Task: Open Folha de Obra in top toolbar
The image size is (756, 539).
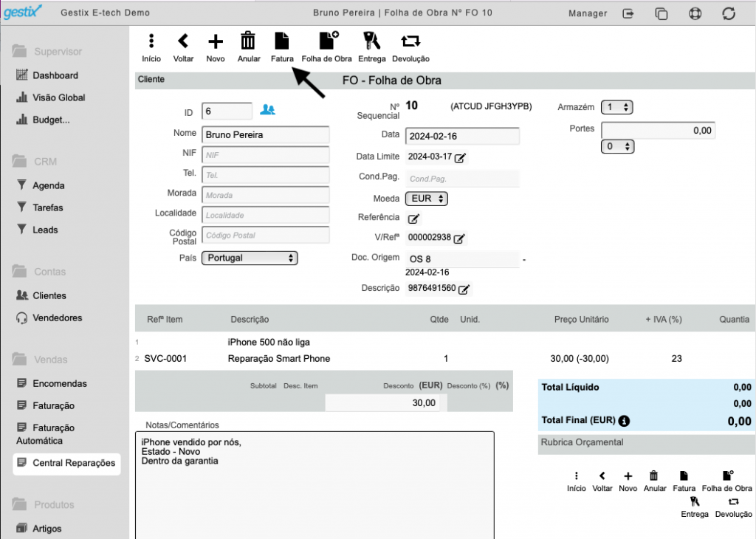Action: click(x=328, y=41)
